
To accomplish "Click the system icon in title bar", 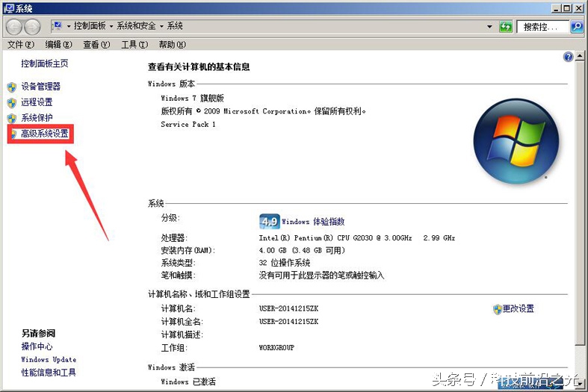I will point(8,8).
